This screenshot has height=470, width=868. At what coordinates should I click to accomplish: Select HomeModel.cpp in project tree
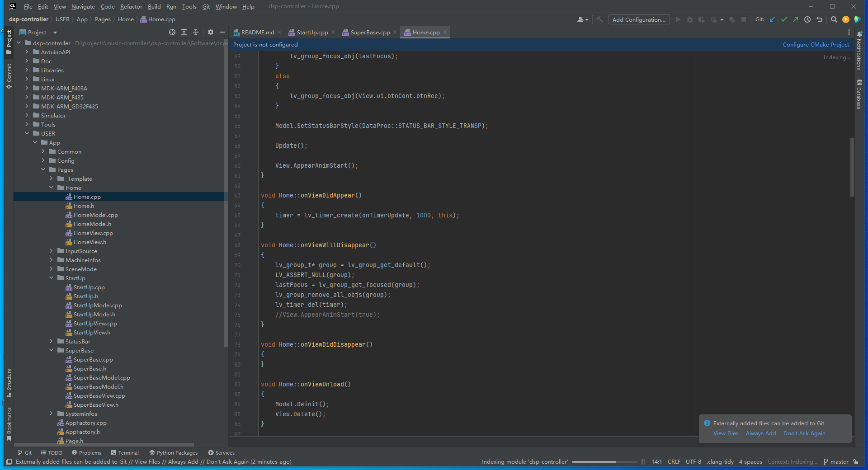pos(95,215)
